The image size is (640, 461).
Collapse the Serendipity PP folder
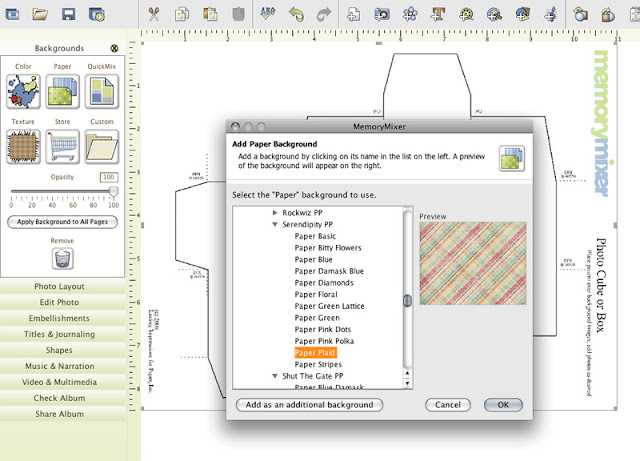(275, 224)
